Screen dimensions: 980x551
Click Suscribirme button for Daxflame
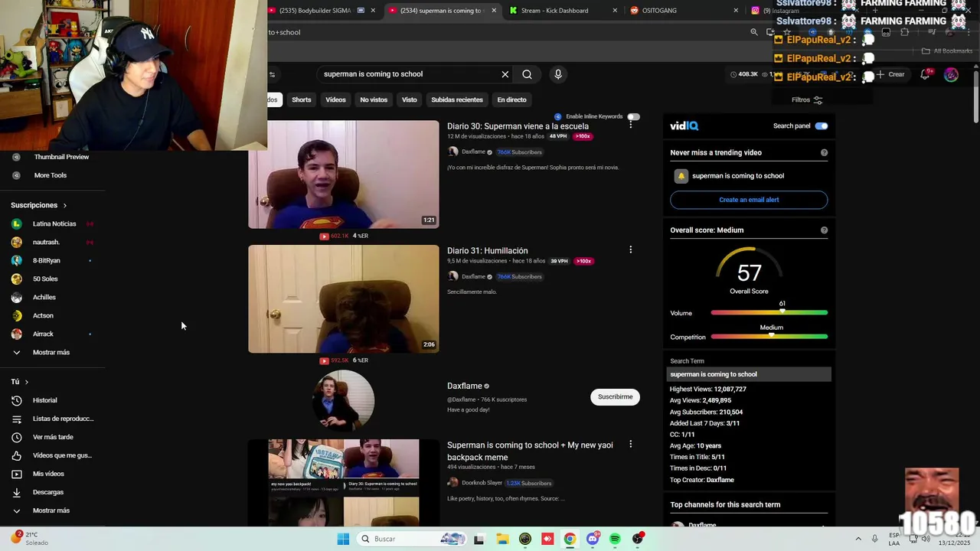tap(615, 396)
